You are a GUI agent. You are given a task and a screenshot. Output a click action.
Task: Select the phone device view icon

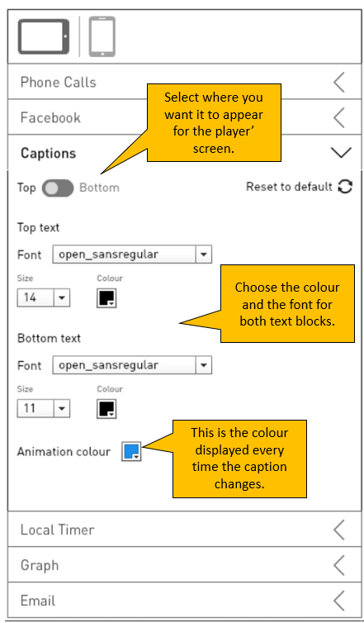click(102, 36)
